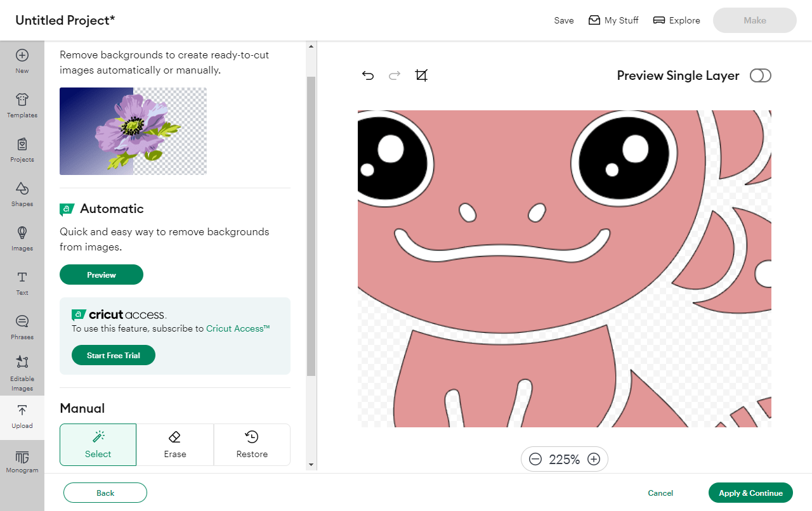Toggle Preview Single Layer on
Image resolution: width=812 pixels, height=511 pixels.
click(760, 75)
